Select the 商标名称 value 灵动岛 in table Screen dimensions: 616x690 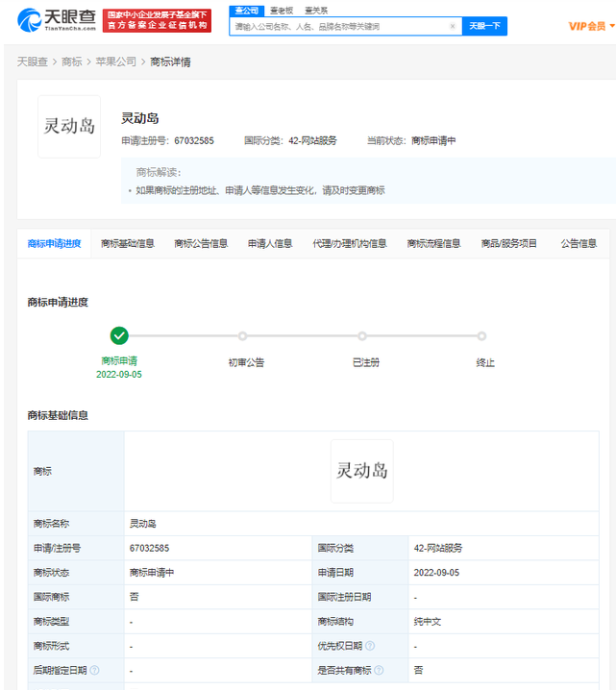142,524
